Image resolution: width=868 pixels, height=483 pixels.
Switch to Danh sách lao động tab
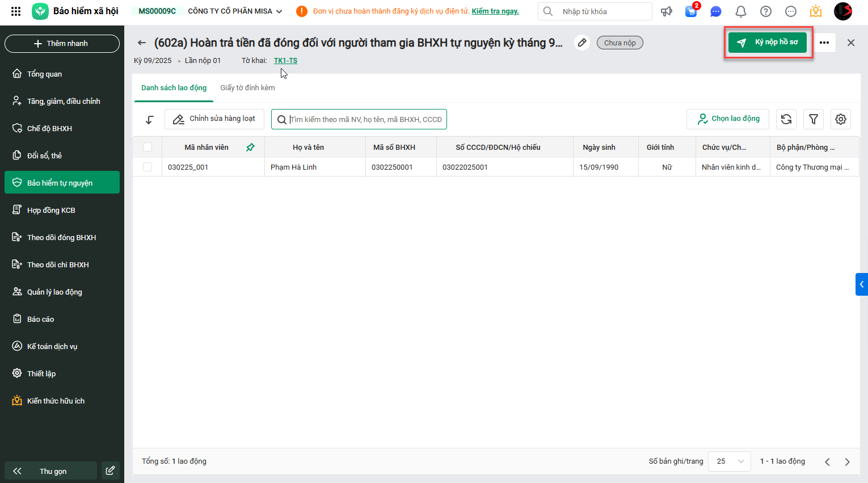coord(174,88)
